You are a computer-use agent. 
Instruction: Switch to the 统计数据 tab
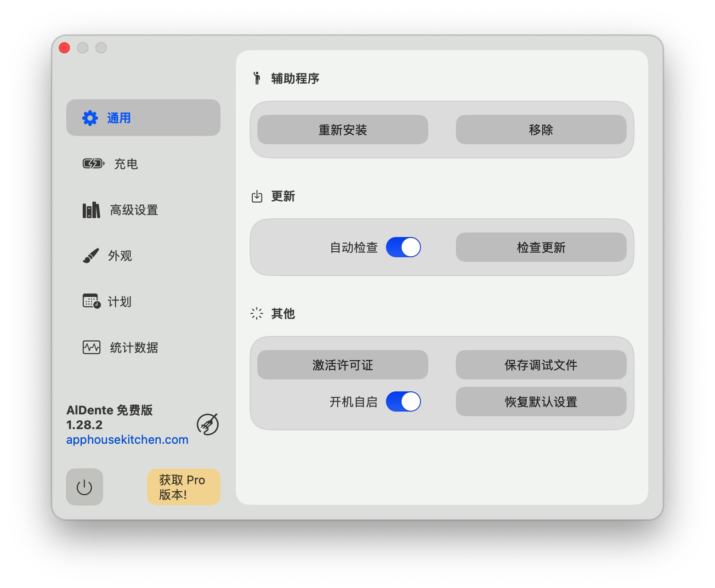(x=133, y=348)
